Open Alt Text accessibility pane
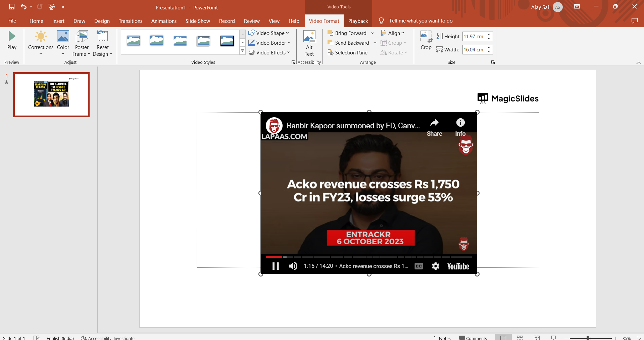 [x=309, y=44]
